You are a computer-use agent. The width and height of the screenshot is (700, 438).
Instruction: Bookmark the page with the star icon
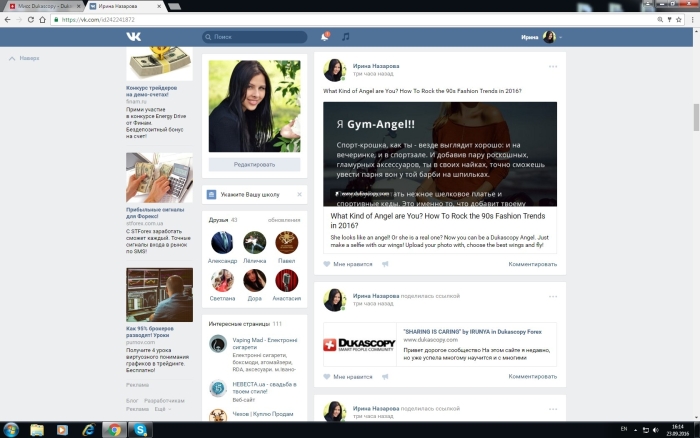tap(679, 20)
